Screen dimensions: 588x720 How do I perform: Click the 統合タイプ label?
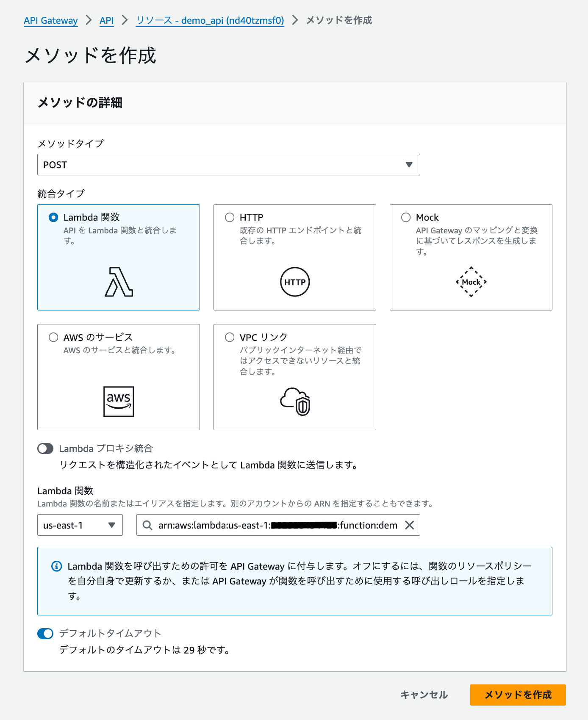click(x=61, y=194)
